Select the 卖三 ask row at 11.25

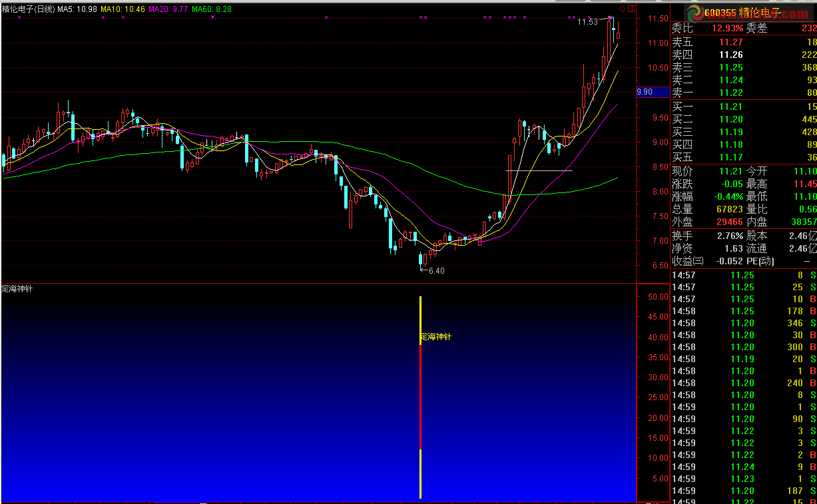744,68
